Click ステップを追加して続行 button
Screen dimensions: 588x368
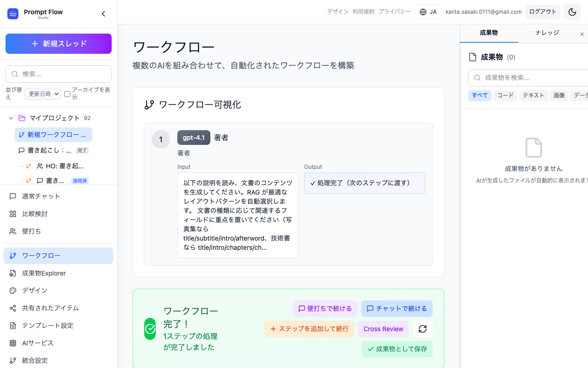coord(309,329)
